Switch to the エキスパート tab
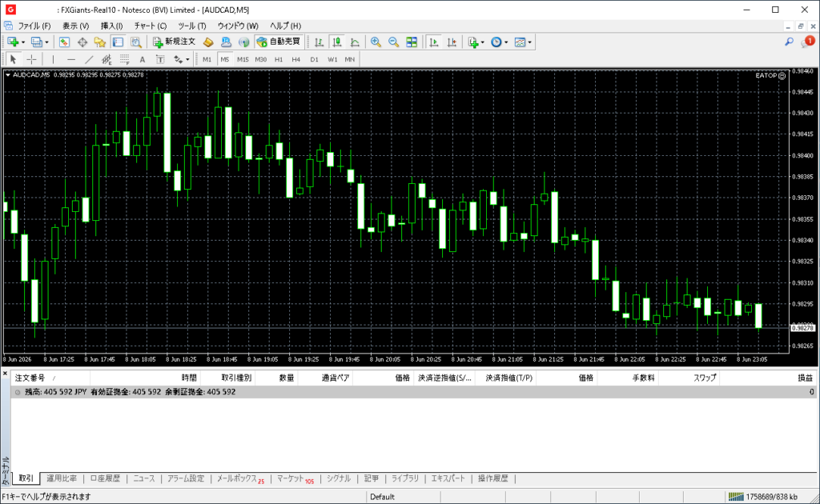The width and height of the screenshot is (820, 504). click(448, 478)
